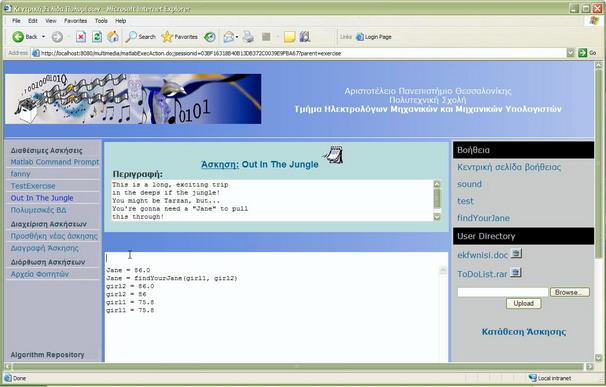Open the Search toolbar button

141,37
